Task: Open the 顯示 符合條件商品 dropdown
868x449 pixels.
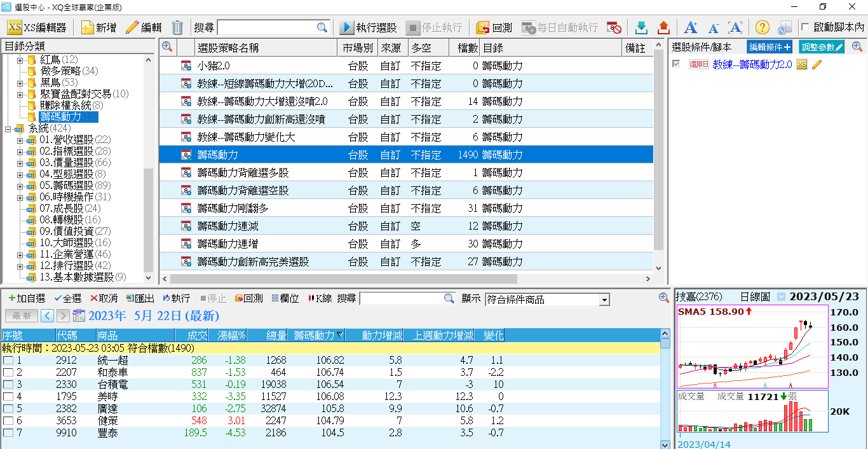Action: (604, 300)
